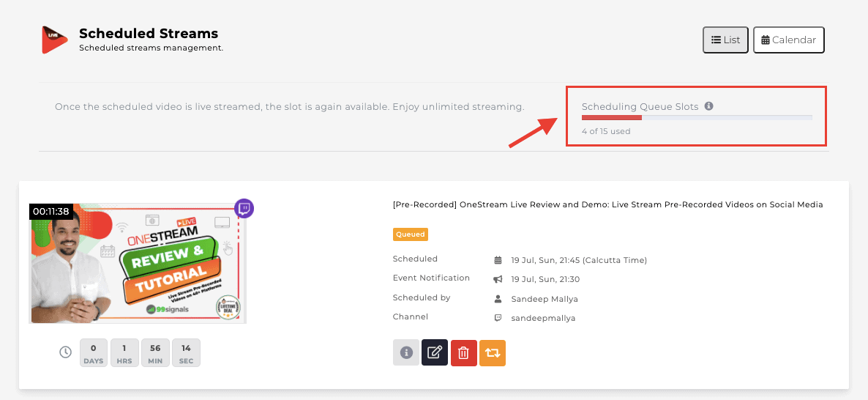Click the '19 Jul, Sun, 21:45 (Calcutta Time)' text

pos(579,260)
